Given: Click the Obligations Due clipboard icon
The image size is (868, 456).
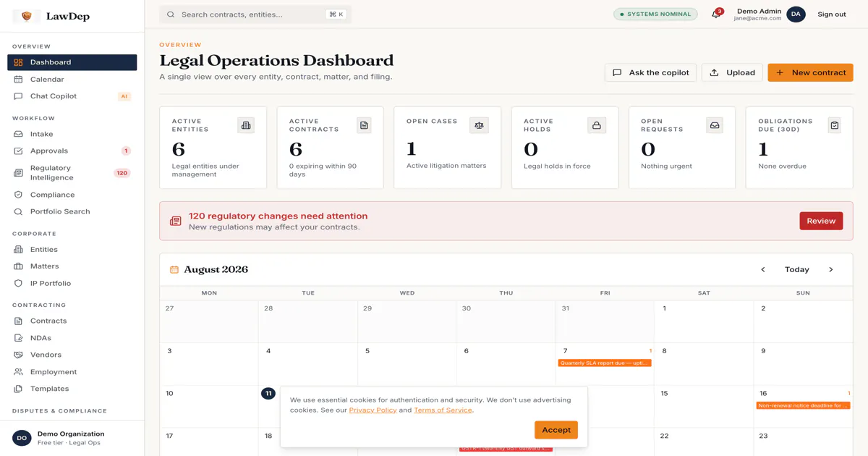Looking at the screenshot, I should click(x=835, y=125).
